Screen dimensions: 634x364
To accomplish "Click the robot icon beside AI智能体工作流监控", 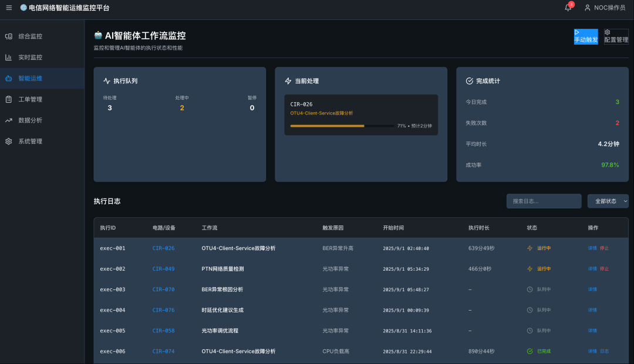I will click(x=98, y=36).
